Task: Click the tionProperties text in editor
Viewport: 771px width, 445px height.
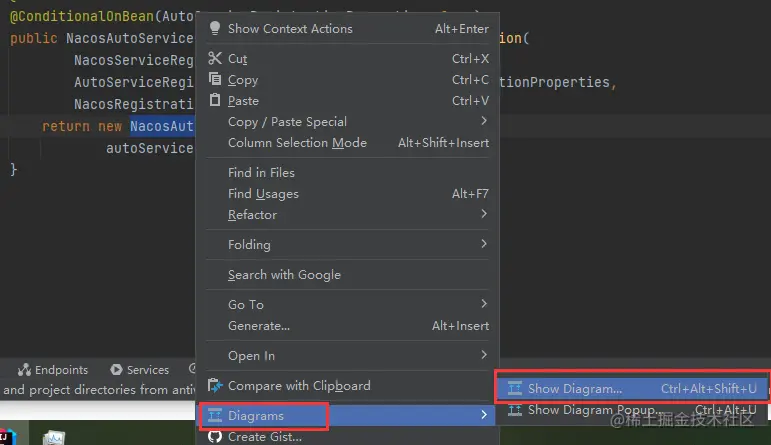Action: tap(554, 82)
